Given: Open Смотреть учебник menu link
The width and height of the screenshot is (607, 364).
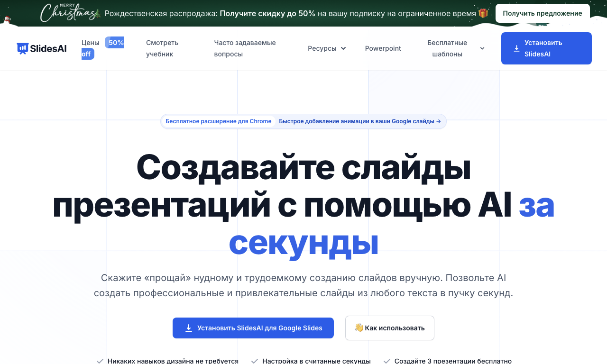Looking at the screenshot, I should coord(162,48).
